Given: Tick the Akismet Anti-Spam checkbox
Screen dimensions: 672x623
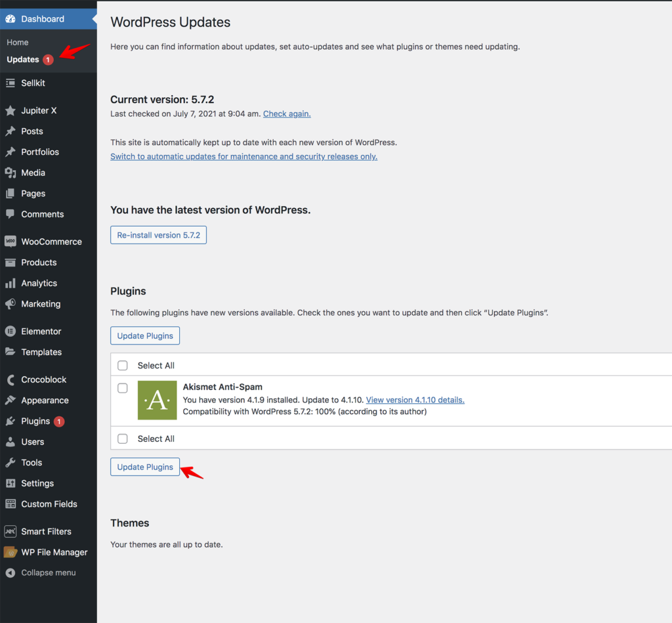Looking at the screenshot, I should coord(123,388).
